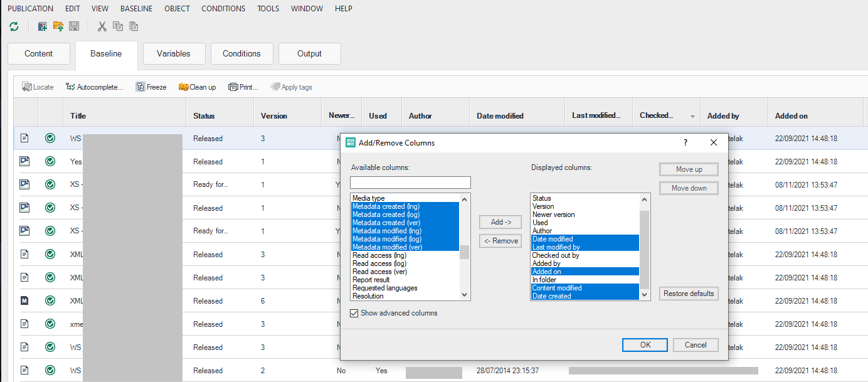This screenshot has height=382, width=868.
Task: Click the dialog help question mark
Action: [685, 142]
